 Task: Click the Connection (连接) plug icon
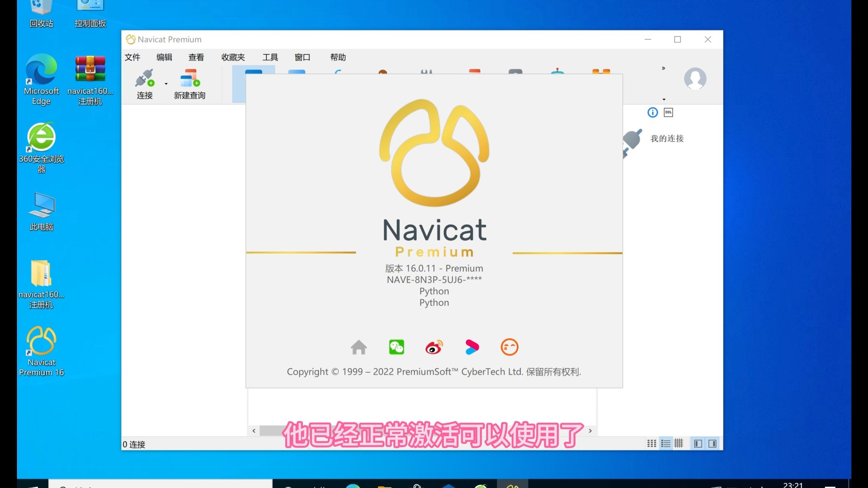pyautogui.click(x=145, y=84)
